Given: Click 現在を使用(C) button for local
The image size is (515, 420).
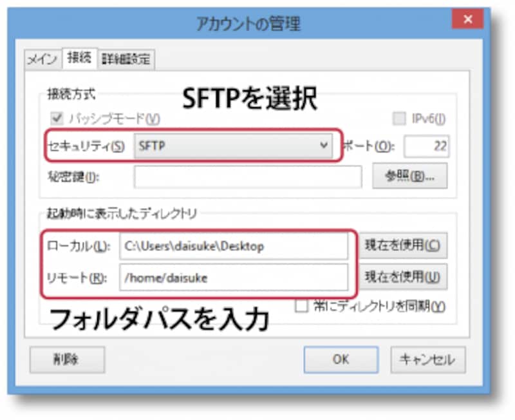Looking at the screenshot, I should pos(403,245).
